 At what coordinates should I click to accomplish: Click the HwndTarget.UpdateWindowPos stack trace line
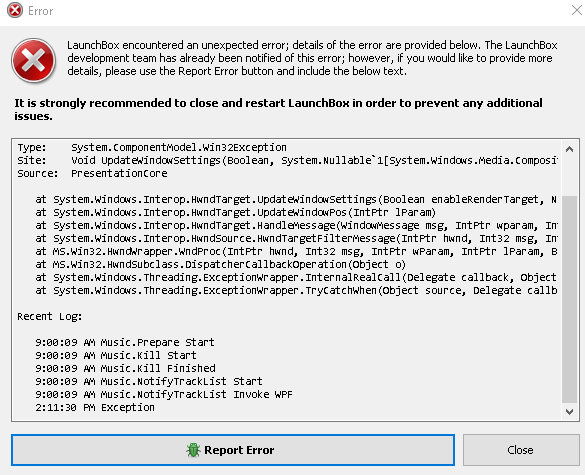[x=235, y=212]
